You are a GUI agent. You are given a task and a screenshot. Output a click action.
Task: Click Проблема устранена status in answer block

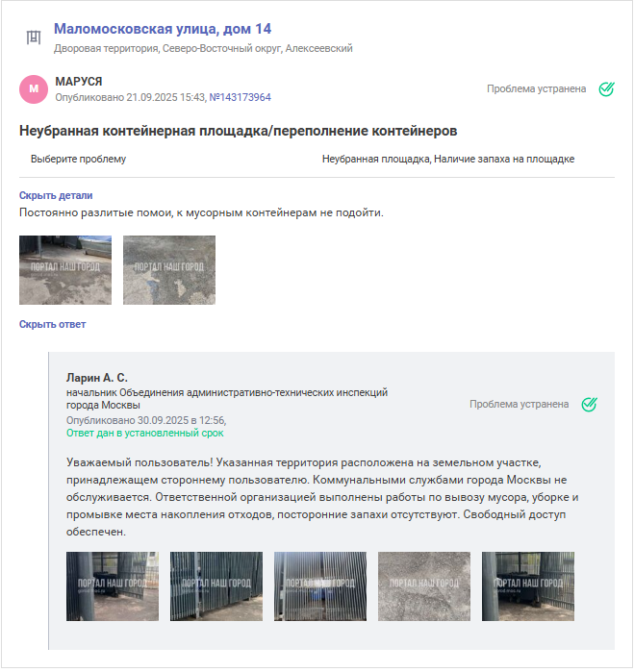[x=520, y=404]
